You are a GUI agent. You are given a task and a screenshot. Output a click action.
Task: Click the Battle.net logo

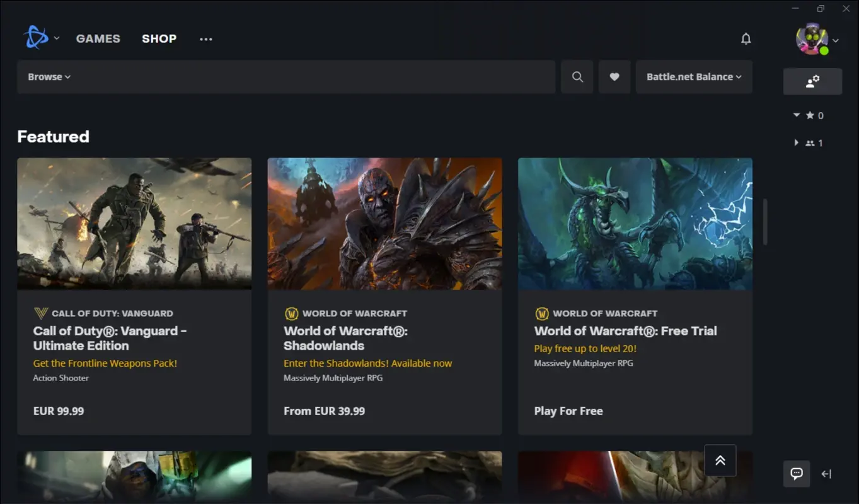(x=37, y=37)
